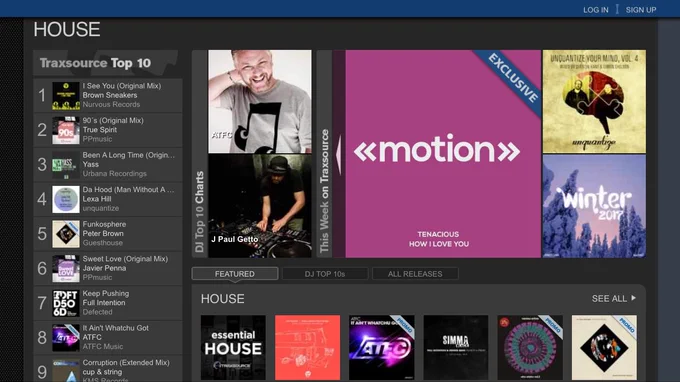Open the red sketch release cover
The width and height of the screenshot is (680, 382).
[307, 347]
